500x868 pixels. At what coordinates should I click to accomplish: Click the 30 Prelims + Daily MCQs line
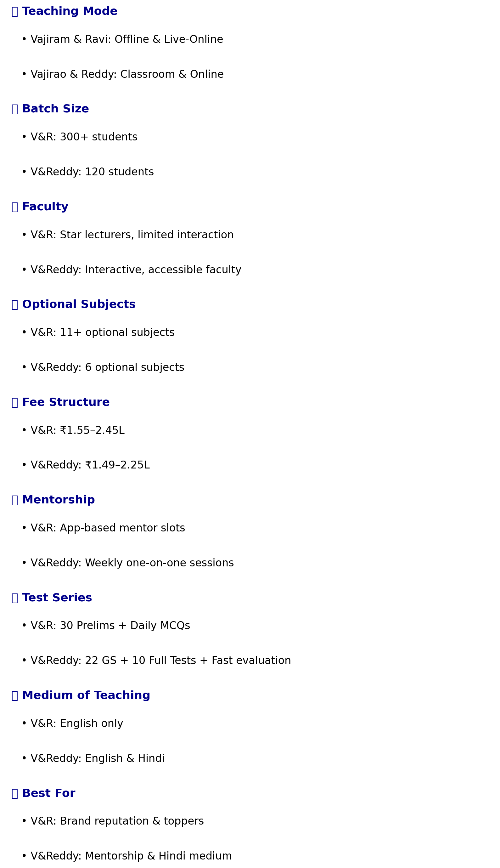[x=106, y=626]
